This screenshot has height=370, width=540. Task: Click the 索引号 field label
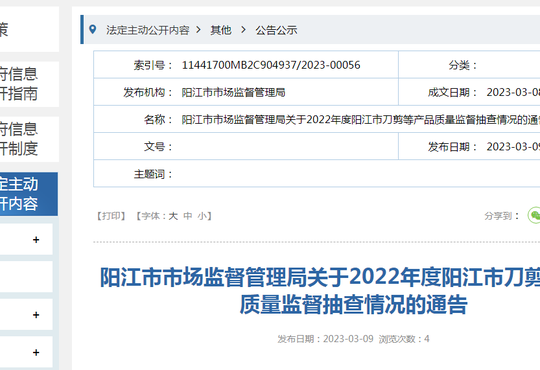tap(153, 65)
